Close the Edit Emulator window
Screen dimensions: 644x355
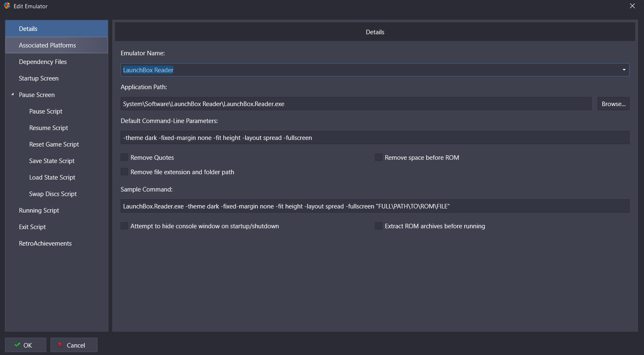pos(632,6)
